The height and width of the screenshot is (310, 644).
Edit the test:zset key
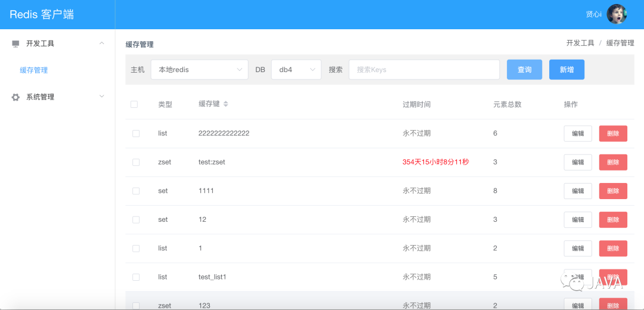pos(578,162)
